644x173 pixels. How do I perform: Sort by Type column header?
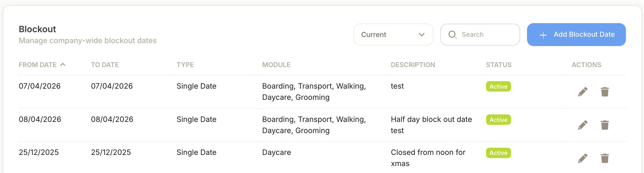point(185,65)
